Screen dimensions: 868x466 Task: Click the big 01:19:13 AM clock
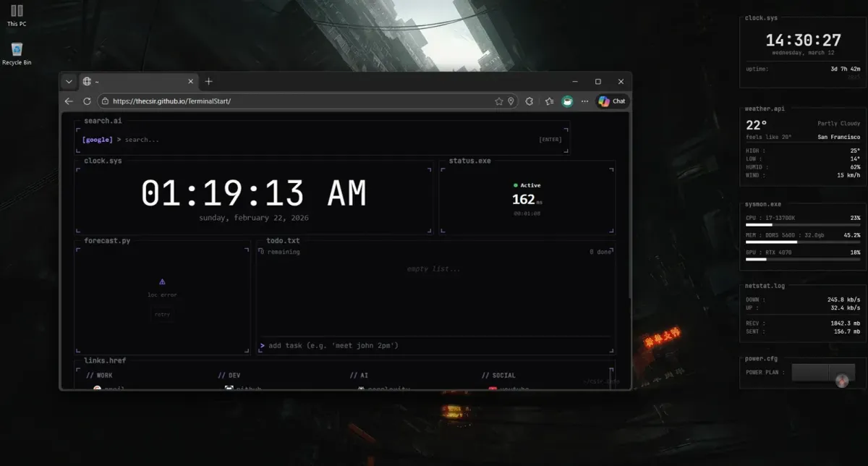pos(254,193)
